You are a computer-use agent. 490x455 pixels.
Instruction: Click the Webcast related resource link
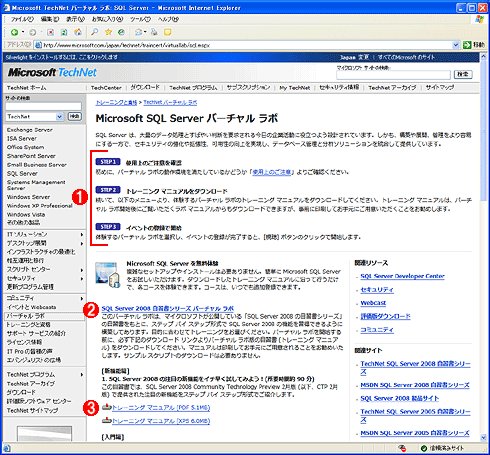pyautogui.click(x=373, y=303)
